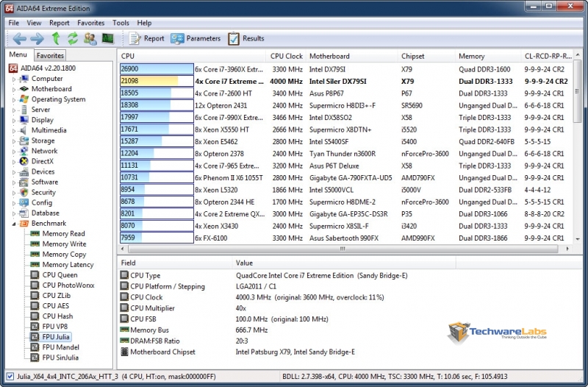Select the Memory Copy benchmark item
Screen dimensions: 588x387
[x=59, y=254]
